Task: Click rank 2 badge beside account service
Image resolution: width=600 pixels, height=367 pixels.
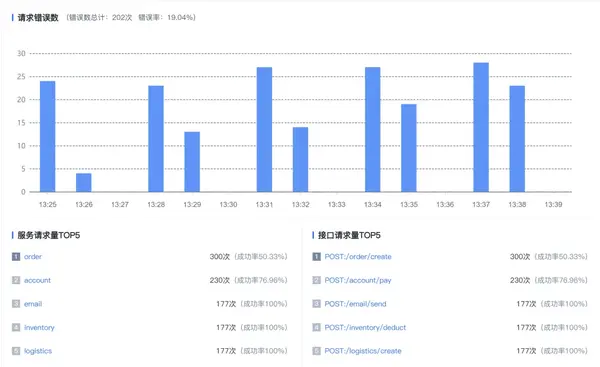Action: [x=16, y=280]
